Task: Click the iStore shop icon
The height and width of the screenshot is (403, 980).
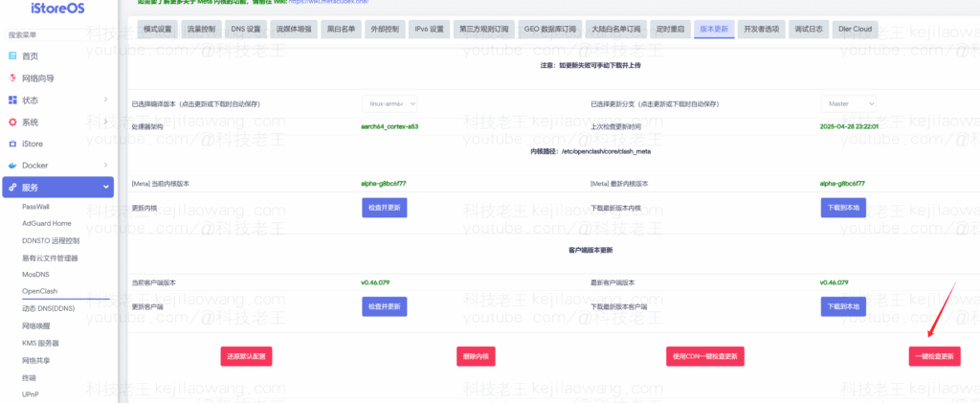Action: coord(12,144)
